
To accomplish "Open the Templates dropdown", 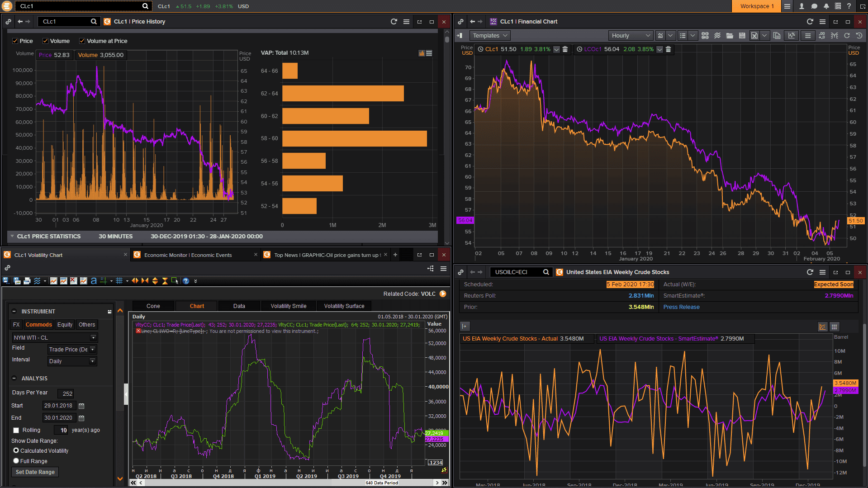I will (x=490, y=35).
